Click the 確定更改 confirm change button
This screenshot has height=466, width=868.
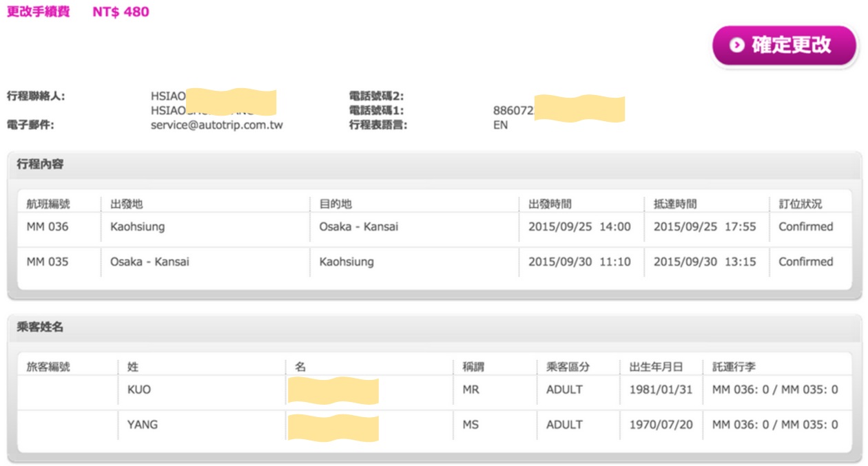[784, 45]
